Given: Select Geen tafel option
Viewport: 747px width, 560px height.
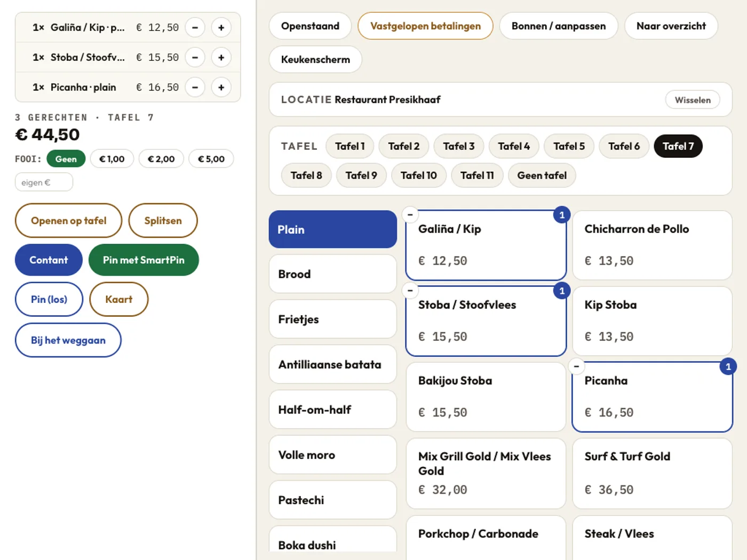Looking at the screenshot, I should point(542,175).
